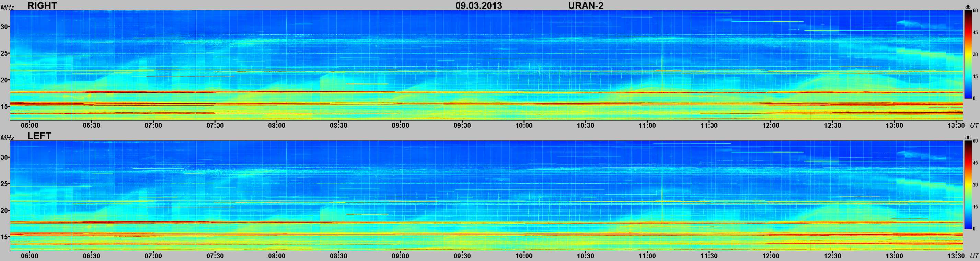The width and height of the screenshot is (980, 261).
Task: Click the 12:00 time tick under the LEFT panel
Action: pyautogui.click(x=771, y=256)
